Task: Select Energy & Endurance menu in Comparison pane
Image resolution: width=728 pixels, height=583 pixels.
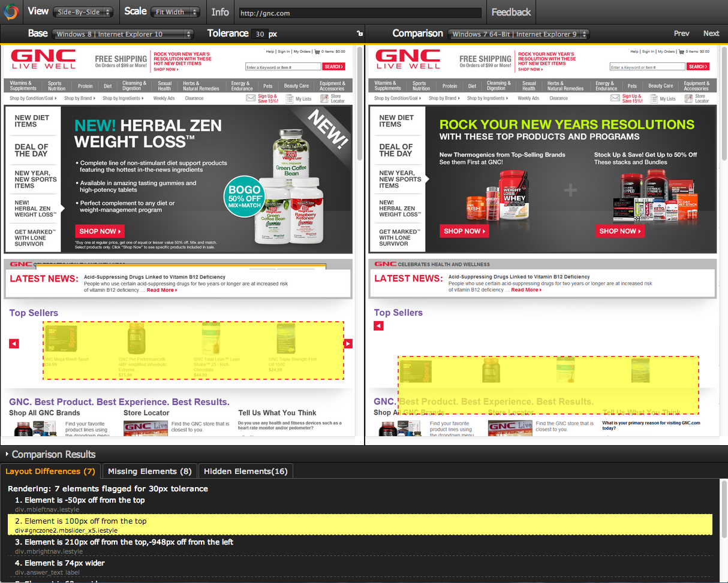Action: click(606, 86)
